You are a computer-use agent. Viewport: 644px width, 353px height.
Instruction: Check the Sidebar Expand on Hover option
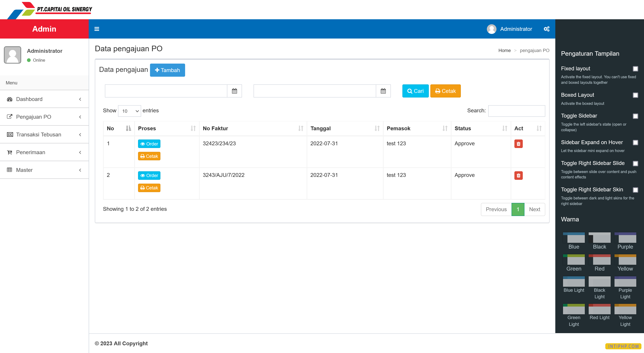pos(635,143)
